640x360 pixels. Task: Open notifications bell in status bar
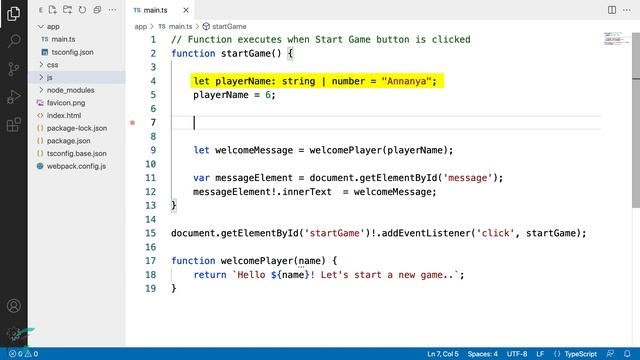point(627,354)
